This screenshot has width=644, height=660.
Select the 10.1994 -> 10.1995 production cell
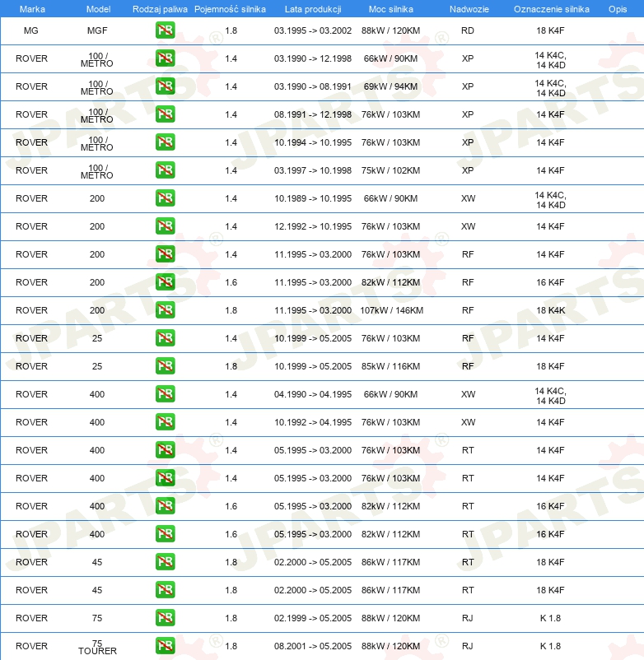point(312,142)
